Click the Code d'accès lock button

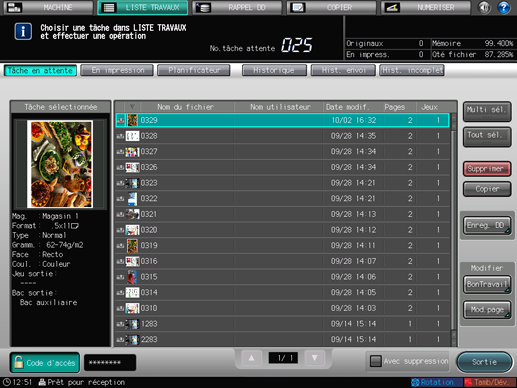45,363
